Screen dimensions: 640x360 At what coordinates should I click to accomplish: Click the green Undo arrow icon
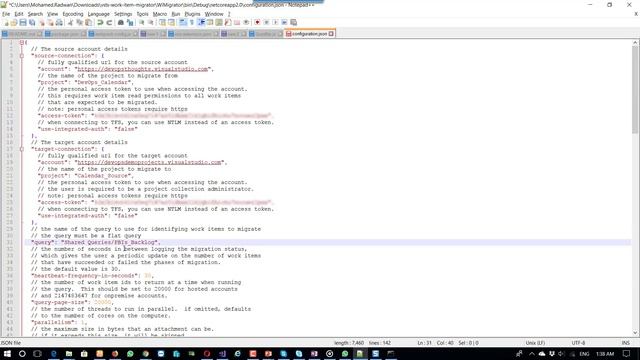coord(100,22)
